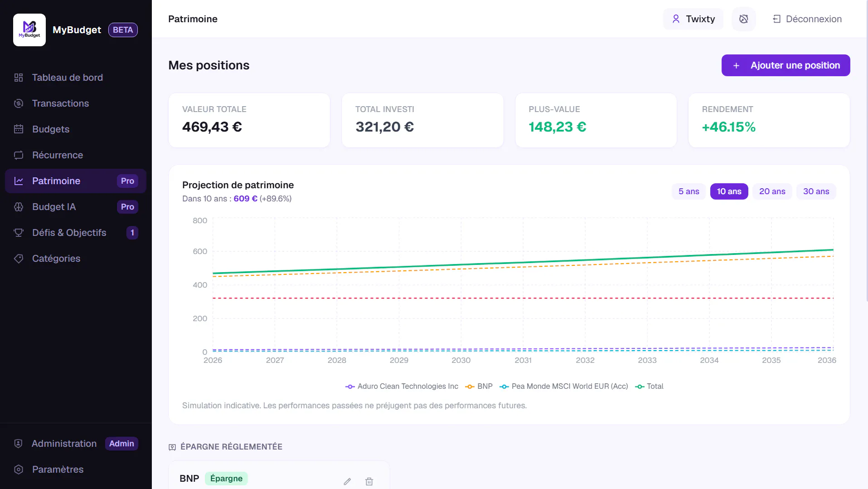
Task: Click the user profile icon beside Twixty
Action: tap(676, 19)
